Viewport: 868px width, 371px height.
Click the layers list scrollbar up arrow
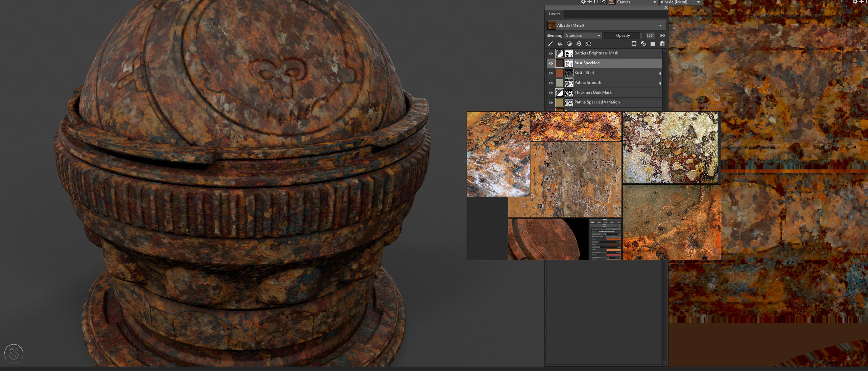664,50
